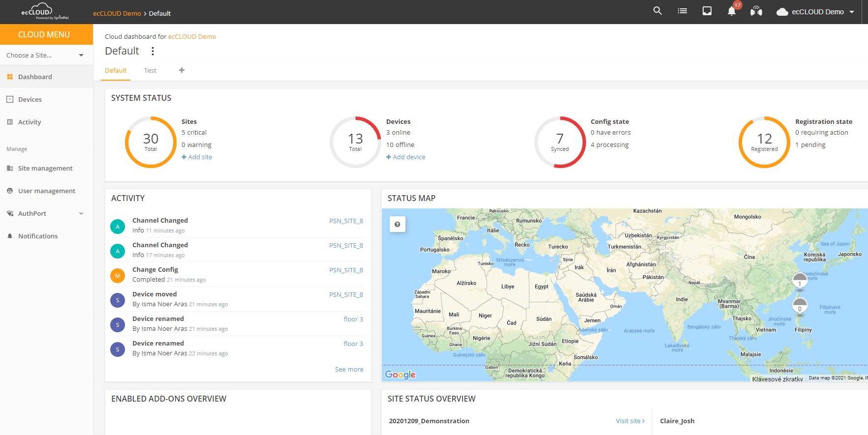Click the Config state 7 Synced ring
Screen dimensions: 868x435
(560, 142)
